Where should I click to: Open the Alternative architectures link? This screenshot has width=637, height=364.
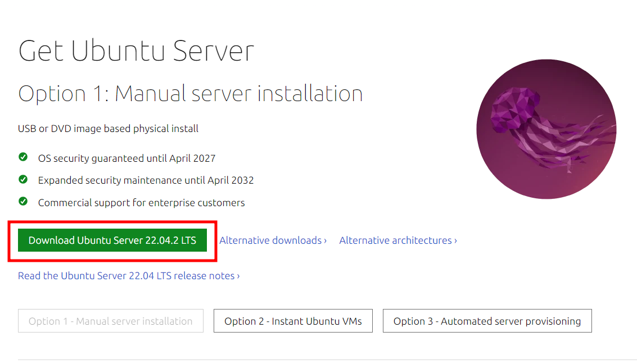click(398, 240)
